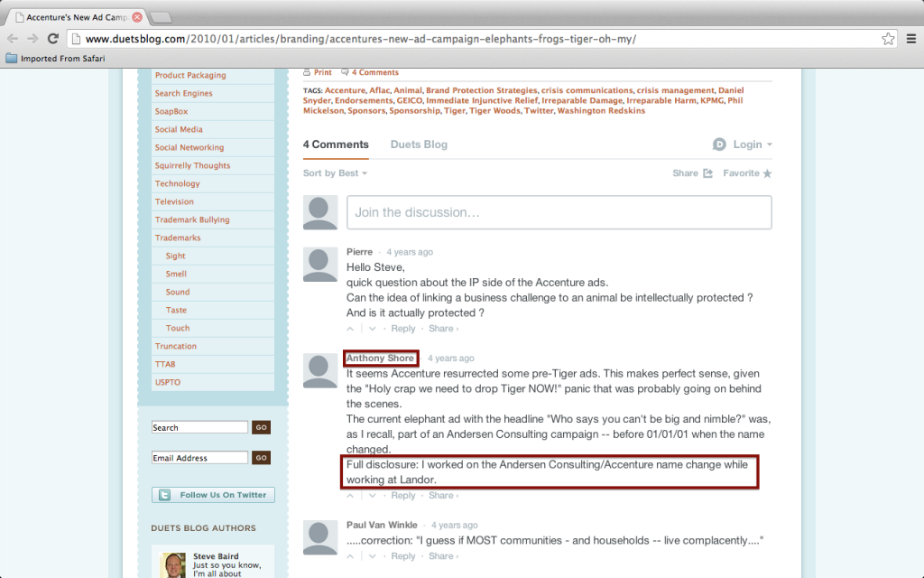Viewport: 924px width, 578px height.
Task: Open the Social Media category
Action: click(x=179, y=129)
